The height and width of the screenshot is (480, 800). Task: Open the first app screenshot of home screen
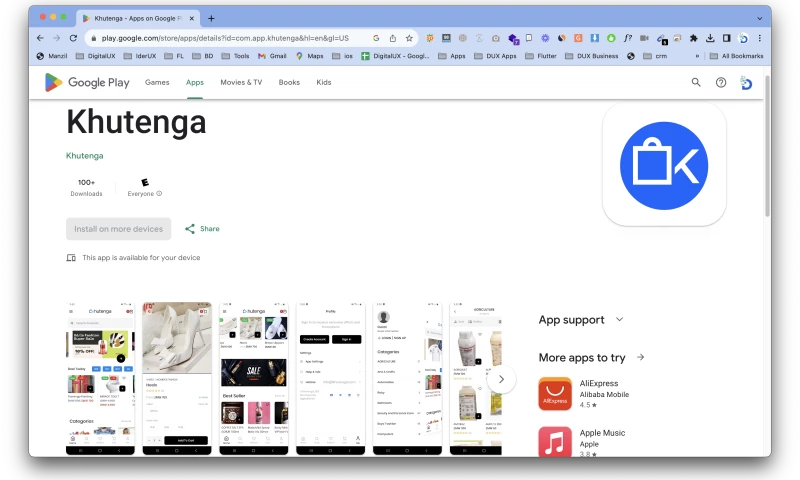pyautogui.click(x=101, y=378)
